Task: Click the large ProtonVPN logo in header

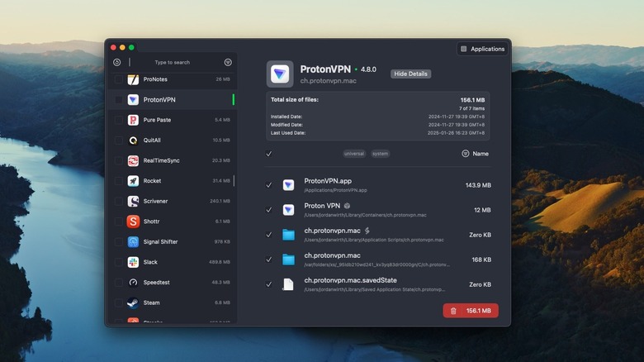Action: pos(280,74)
